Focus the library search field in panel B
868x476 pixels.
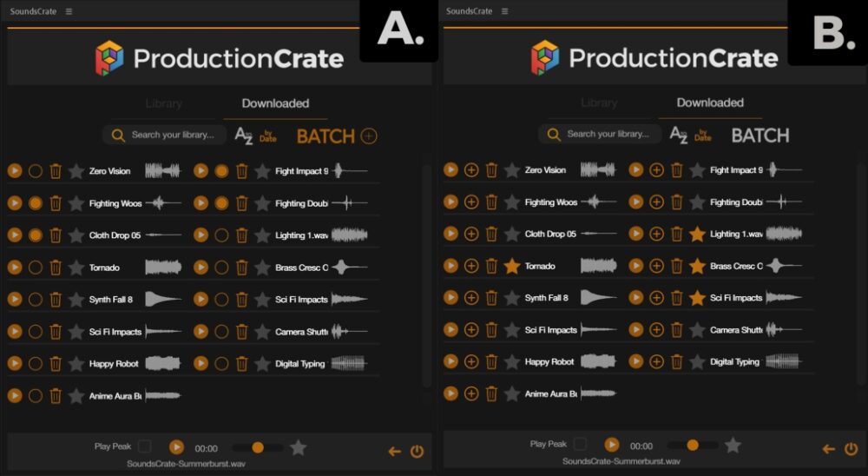[x=608, y=135]
